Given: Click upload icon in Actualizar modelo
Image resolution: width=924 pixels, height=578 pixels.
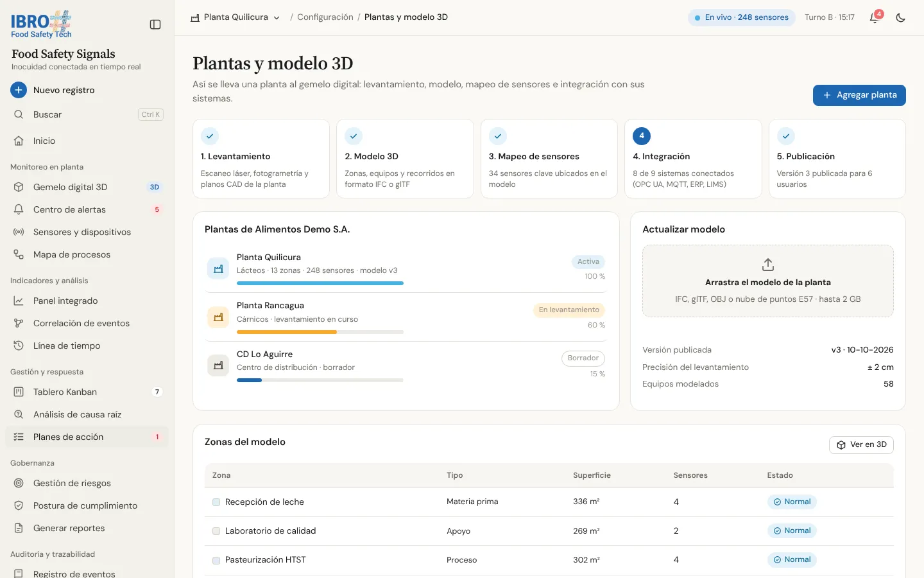Looking at the screenshot, I should point(768,265).
